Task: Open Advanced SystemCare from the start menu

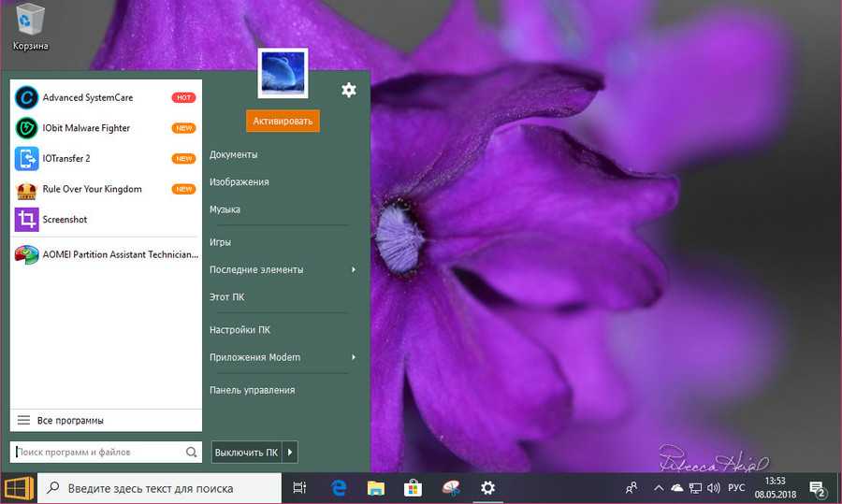Action: [86, 97]
